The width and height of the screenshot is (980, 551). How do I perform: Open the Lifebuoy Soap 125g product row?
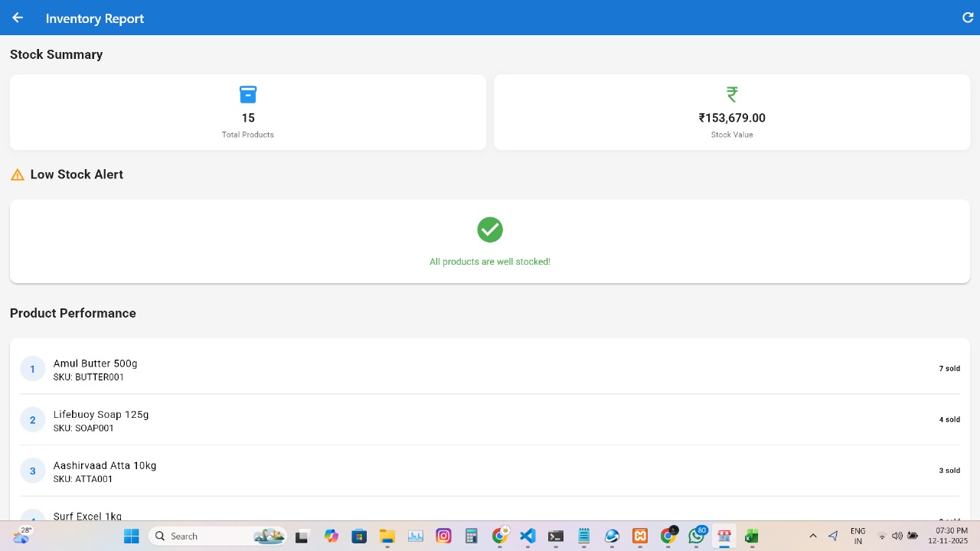click(490, 420)
